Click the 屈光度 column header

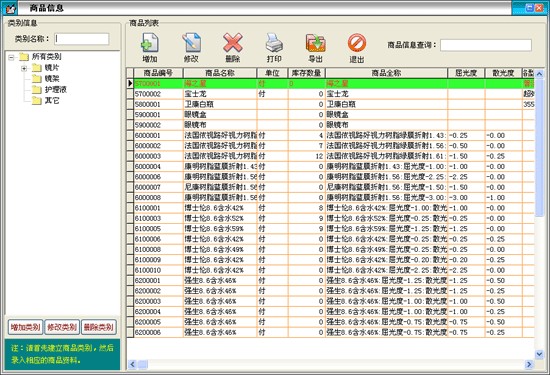(466, 73)
